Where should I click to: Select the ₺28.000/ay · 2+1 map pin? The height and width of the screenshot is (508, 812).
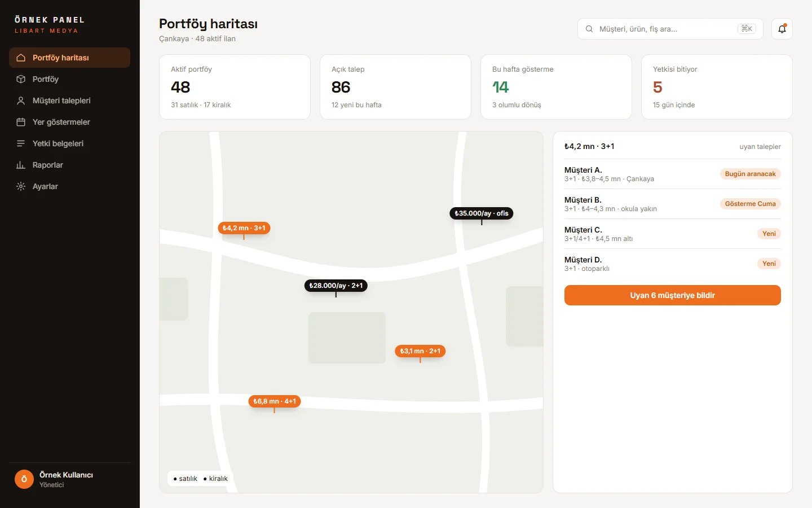click(336, 286)
